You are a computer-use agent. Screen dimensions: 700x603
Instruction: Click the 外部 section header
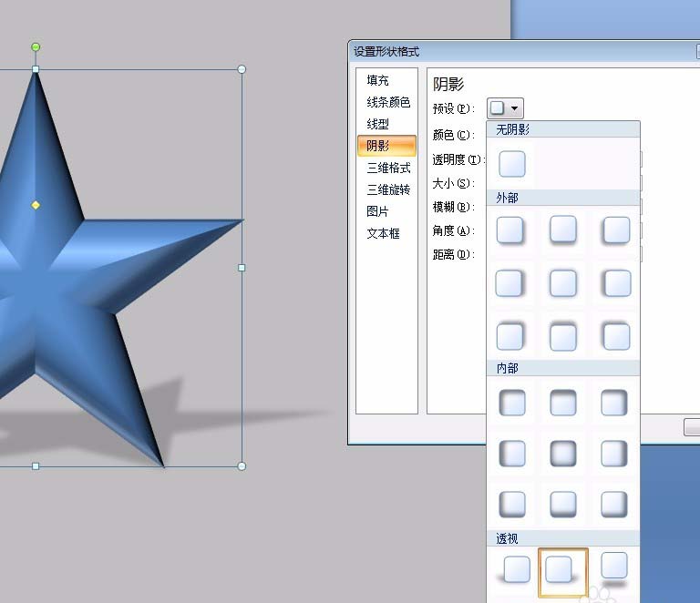(x=563, y=198)
